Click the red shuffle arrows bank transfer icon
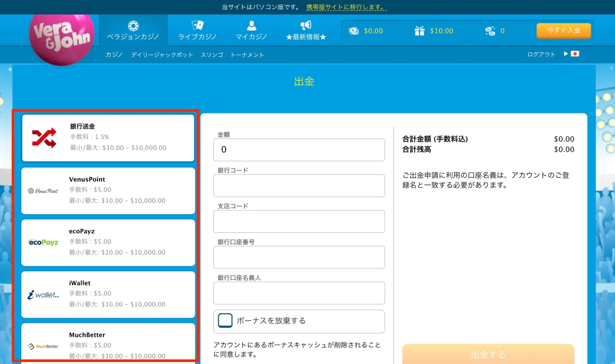The image size is (615, 364). pyautogui.click(x=44, y=138)
